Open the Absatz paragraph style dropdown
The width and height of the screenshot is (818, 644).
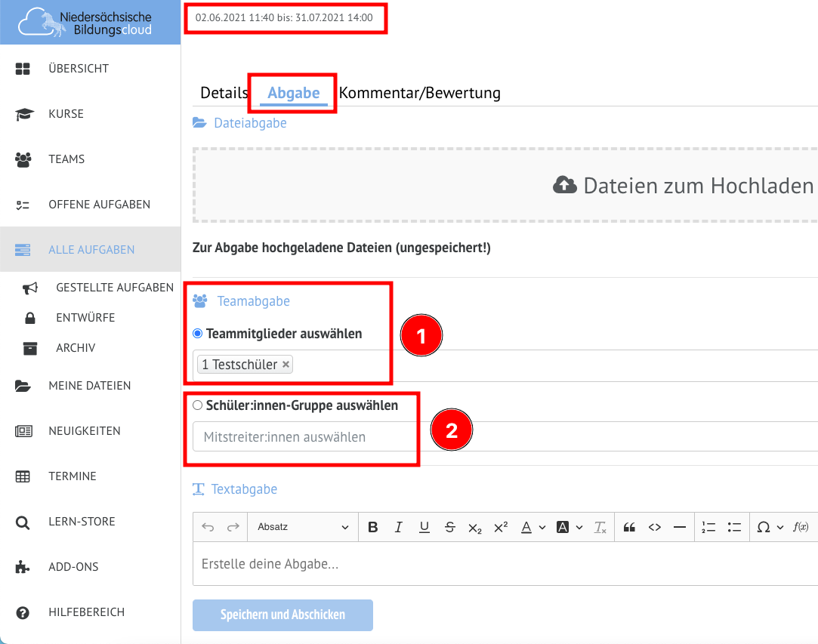tap(302, 527)
